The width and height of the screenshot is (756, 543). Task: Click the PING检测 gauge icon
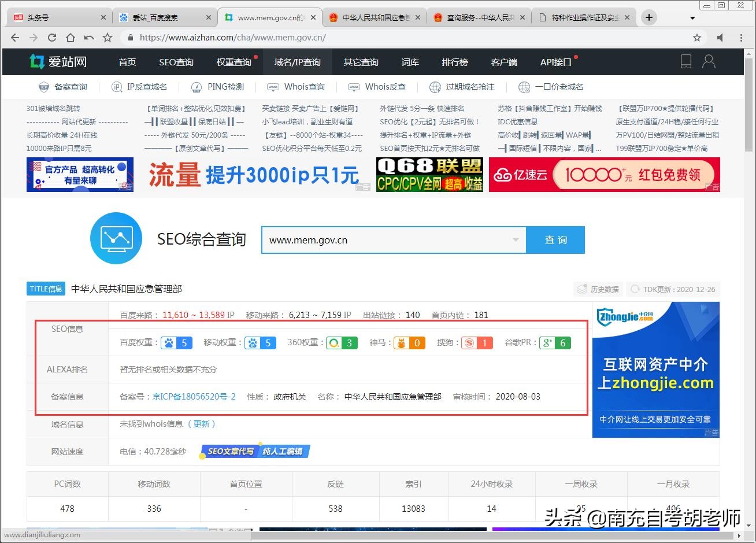[197, 87]
